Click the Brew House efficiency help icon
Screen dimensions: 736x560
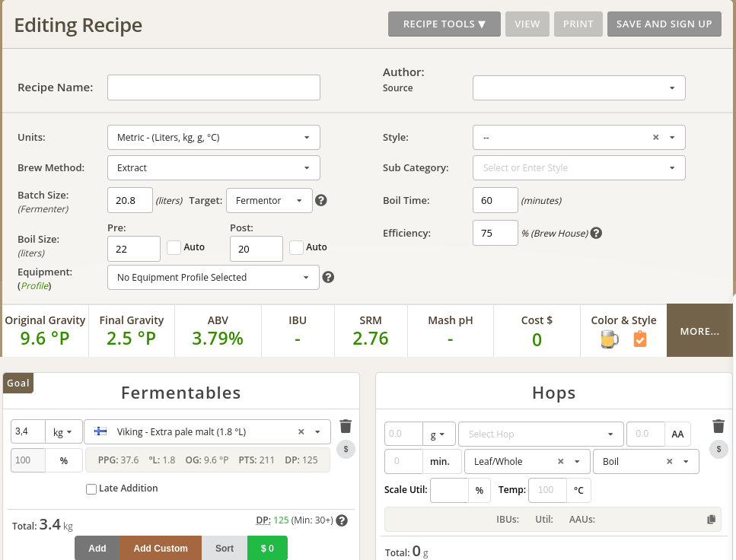597,233
